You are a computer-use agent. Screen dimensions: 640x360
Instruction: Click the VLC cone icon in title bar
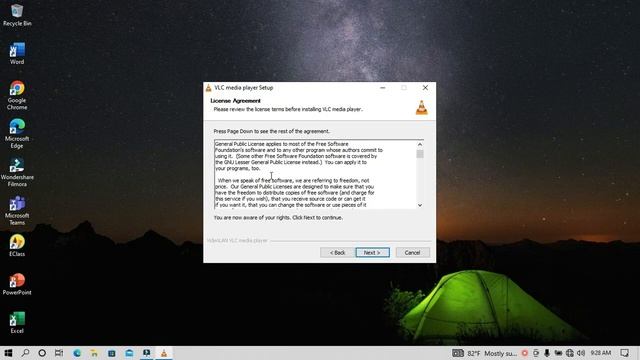(209, 88)
